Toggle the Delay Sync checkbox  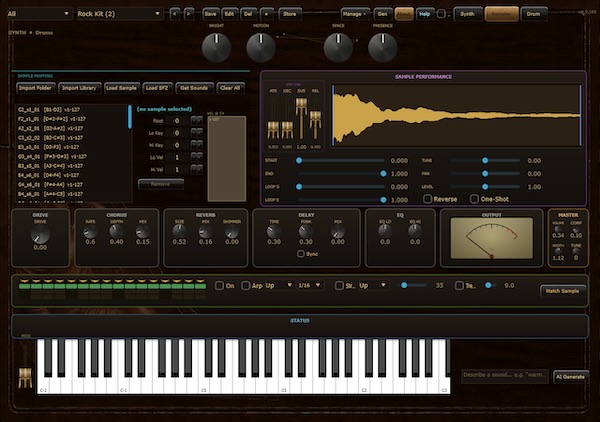coord(301,254)
